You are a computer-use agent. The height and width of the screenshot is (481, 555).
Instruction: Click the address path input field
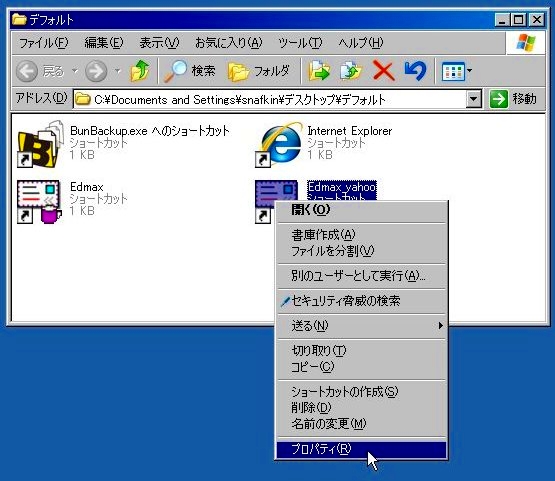coord(270,99)
